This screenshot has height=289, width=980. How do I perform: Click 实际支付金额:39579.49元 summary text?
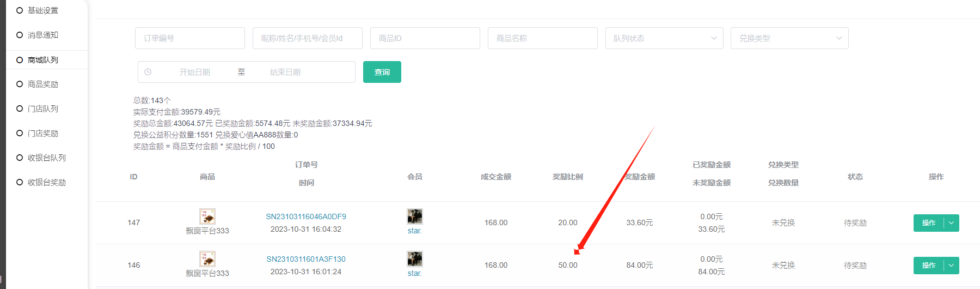coord(177,112)
